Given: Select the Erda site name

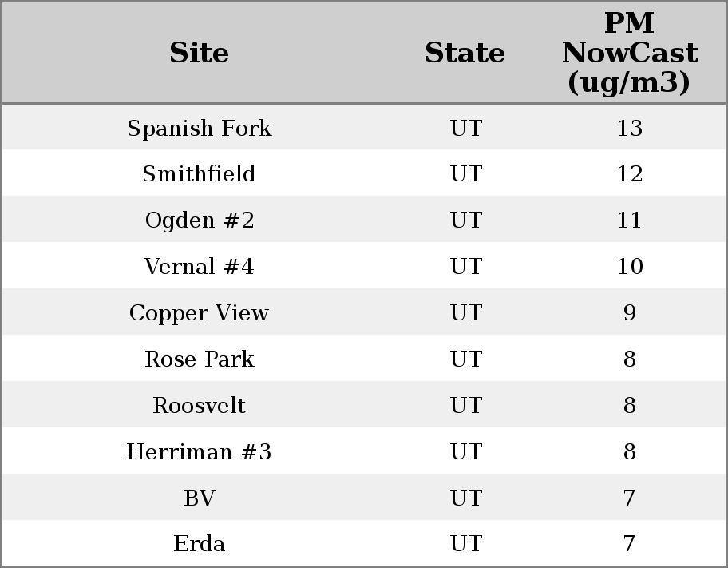Looking at the screenshot, I should point(199,544).
